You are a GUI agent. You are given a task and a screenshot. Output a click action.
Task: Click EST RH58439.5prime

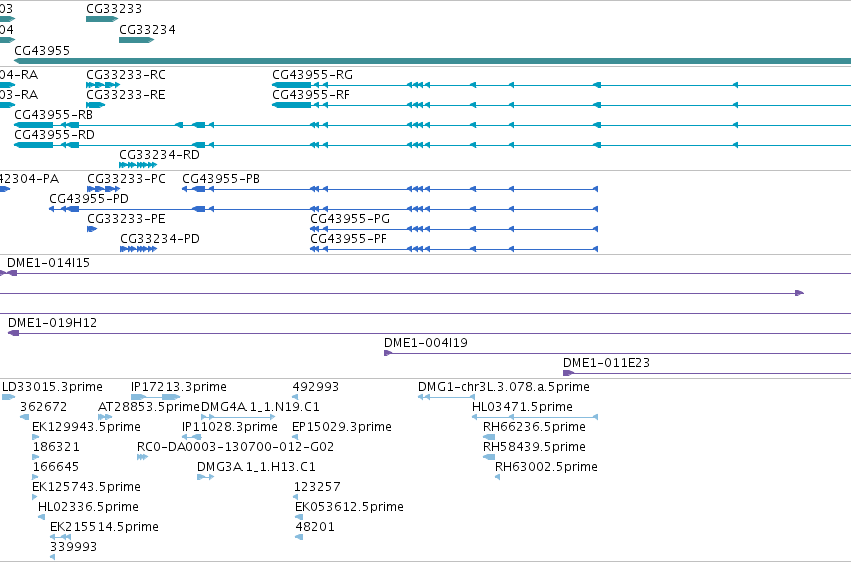(535, 447)
